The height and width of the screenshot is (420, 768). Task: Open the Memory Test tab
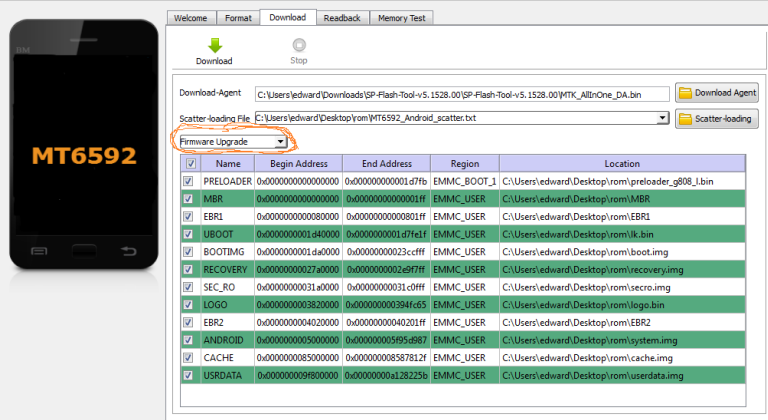pos(402,18)
